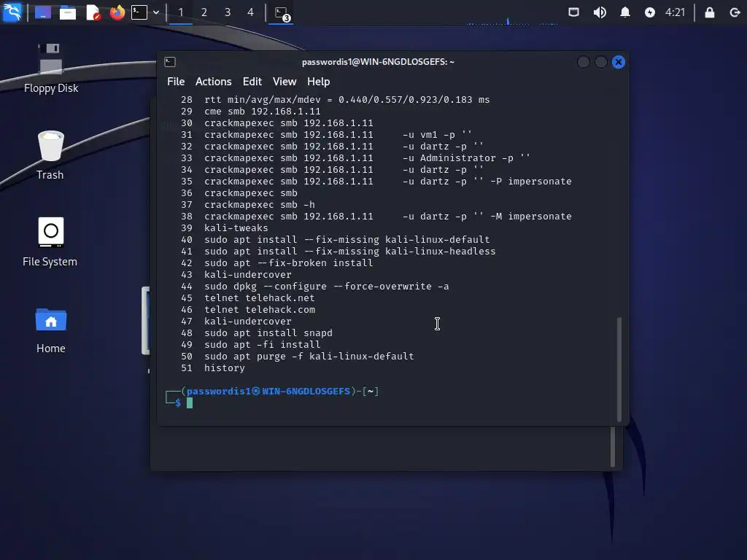The image size is (747, 560).
Task: Minimize the terminal window
Action: 584,62
